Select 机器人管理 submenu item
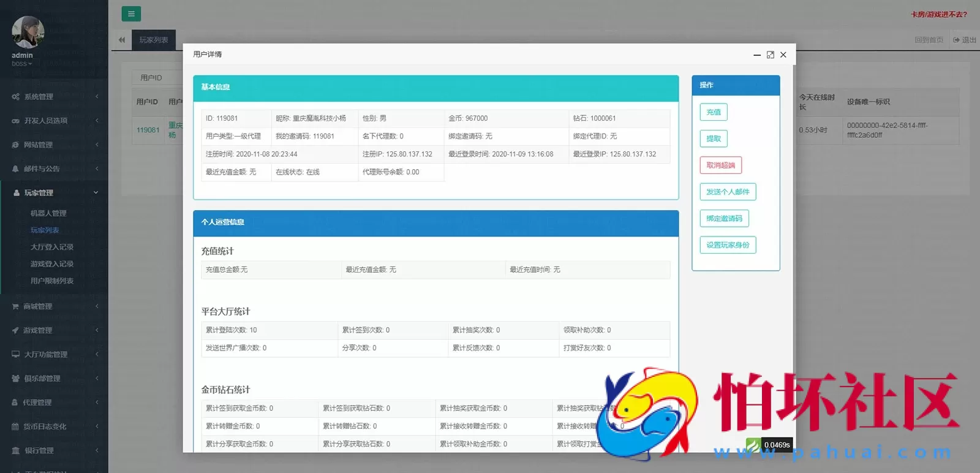 48,213
